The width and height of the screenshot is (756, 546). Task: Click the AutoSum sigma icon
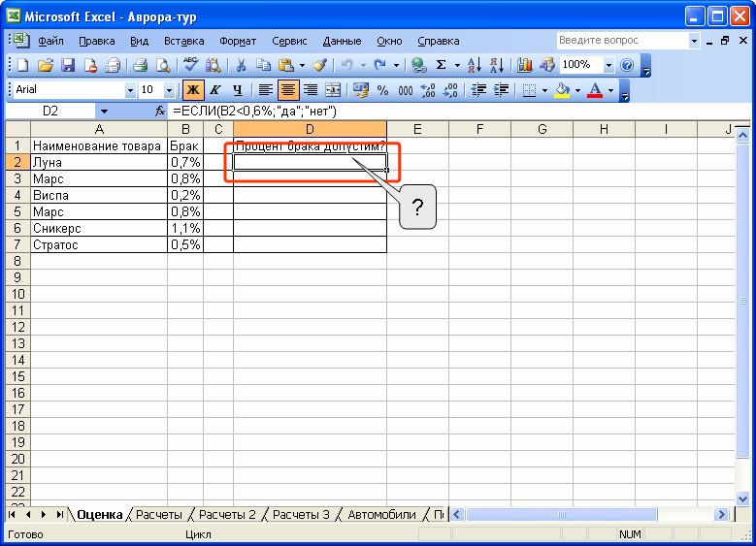pos(441,65)
